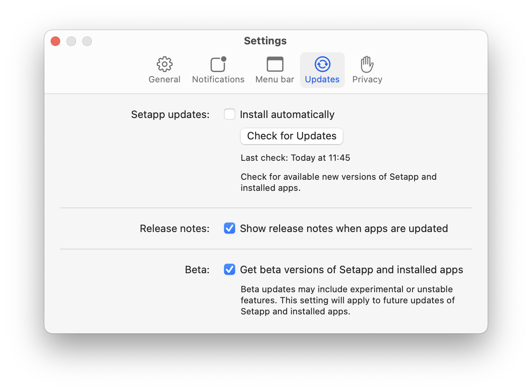Click the Updates circular arrows icon
This screenshot has height=392, width=532.
[322, 64]
